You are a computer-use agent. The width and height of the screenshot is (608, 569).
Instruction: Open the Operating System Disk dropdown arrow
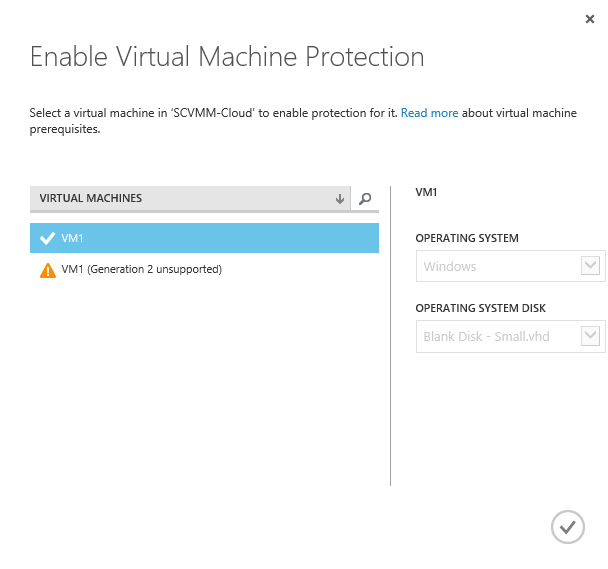click(x=590, y=336)
